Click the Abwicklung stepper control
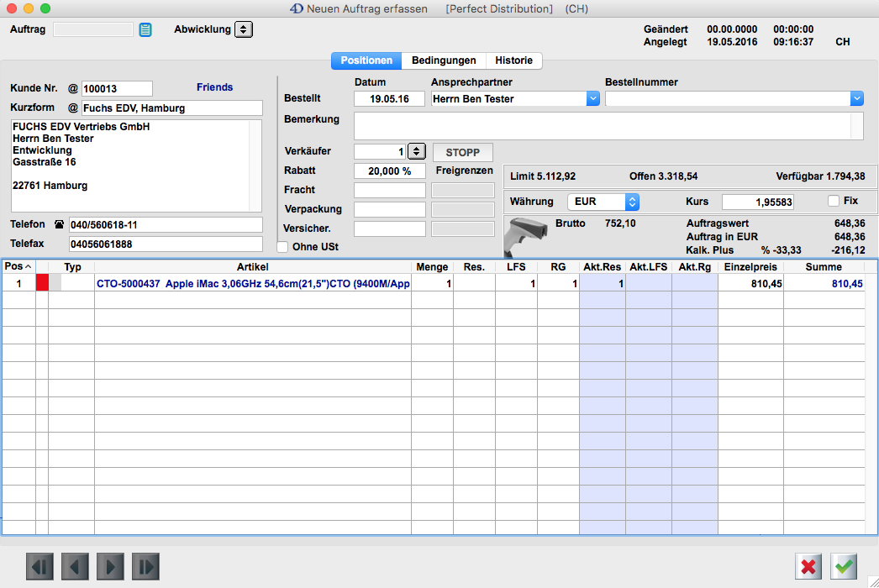The width and height of the screenshot is (879, 588). (x=243, y=29)
